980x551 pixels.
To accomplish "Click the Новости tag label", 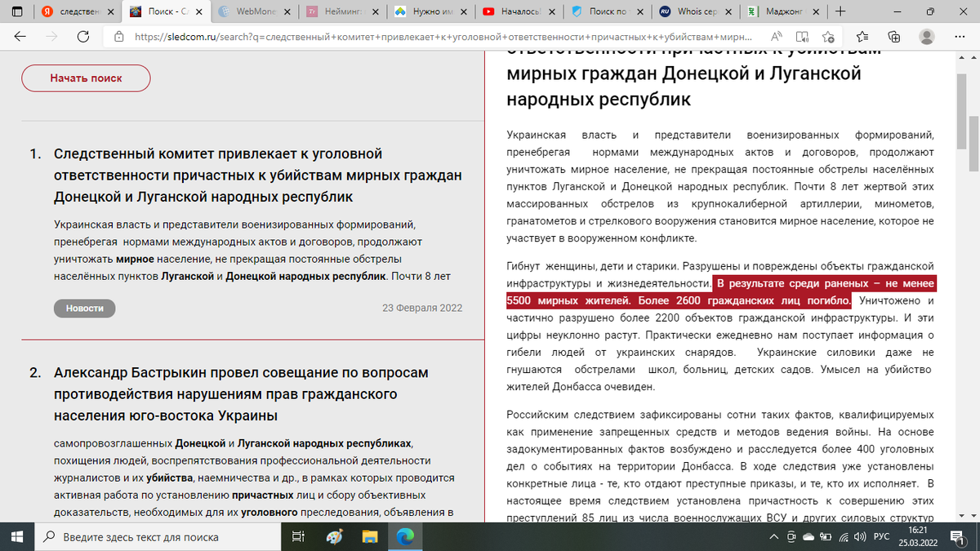I will click(x=84, y=308).
